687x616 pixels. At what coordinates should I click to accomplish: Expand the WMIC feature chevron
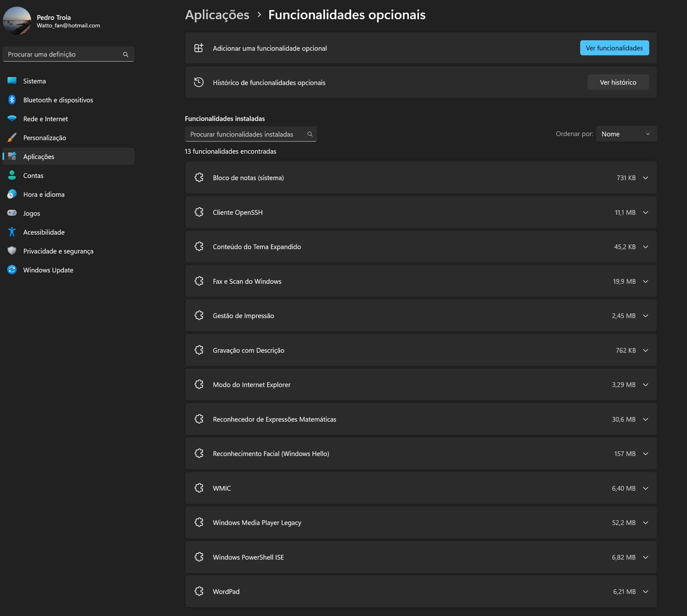click(645, 488)
